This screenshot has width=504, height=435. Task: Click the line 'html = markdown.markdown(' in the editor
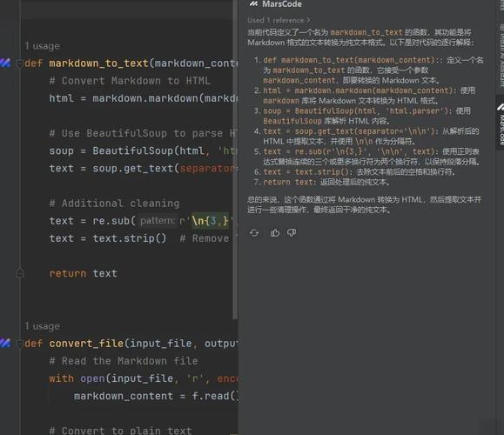click(x=144, y=98)
